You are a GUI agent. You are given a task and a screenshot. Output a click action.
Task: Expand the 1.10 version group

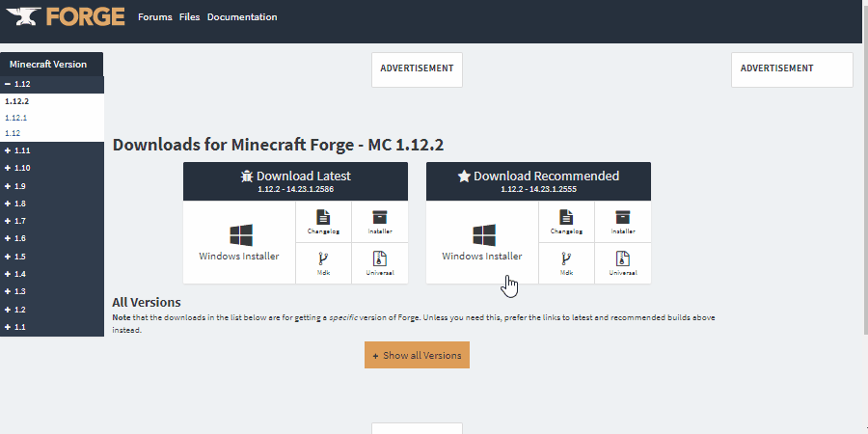(52, 168)
